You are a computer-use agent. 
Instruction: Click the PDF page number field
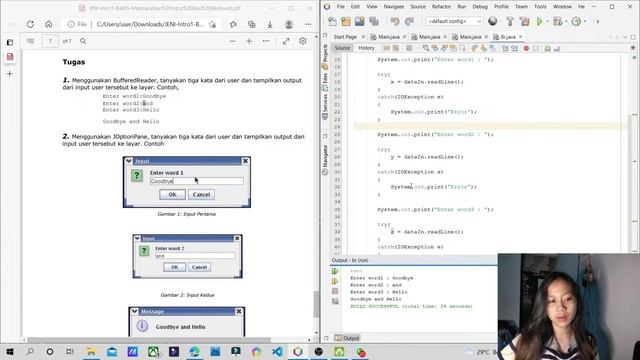coord(50,41)
